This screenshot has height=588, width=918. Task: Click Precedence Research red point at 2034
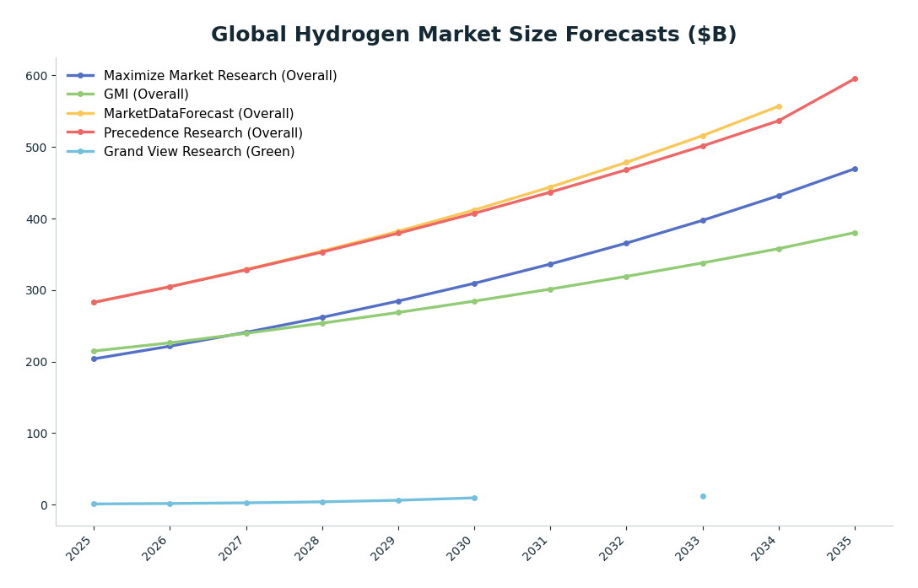[779, 121]
